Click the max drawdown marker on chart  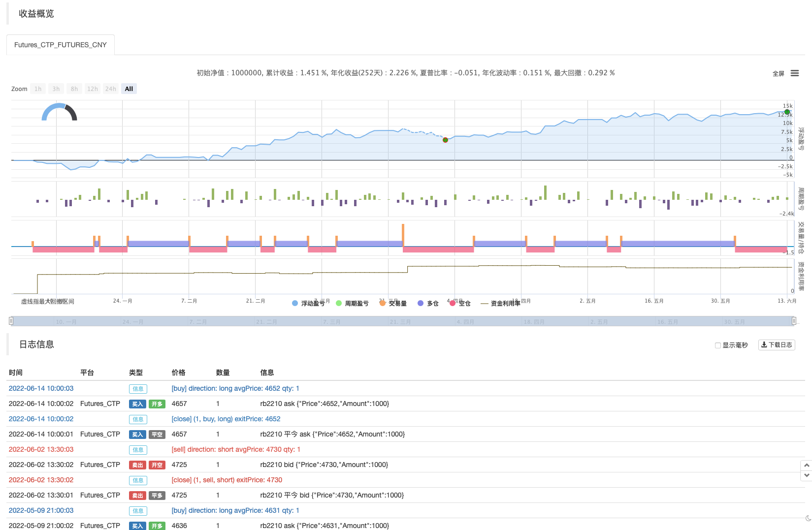pos(445,140)
